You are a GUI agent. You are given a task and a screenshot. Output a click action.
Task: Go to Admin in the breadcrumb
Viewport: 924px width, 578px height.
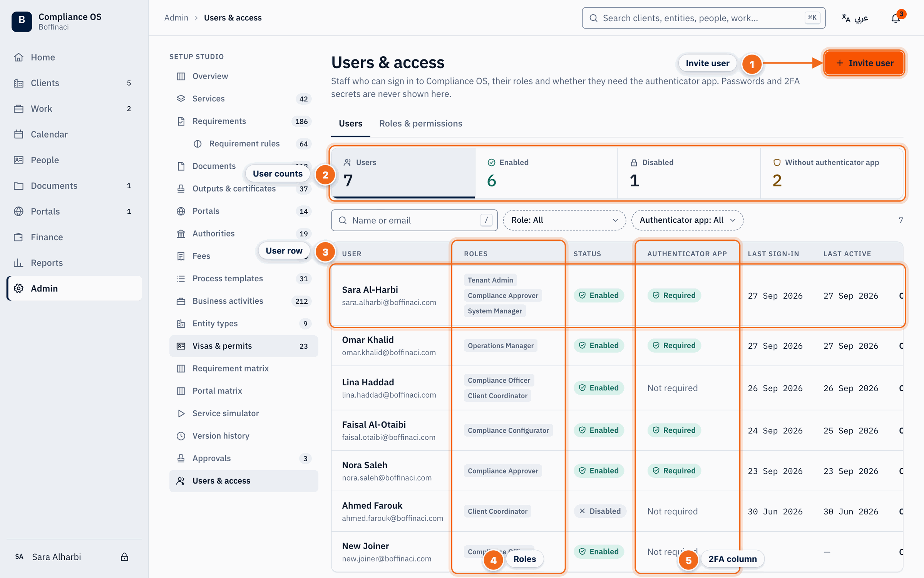pos(176,18)
